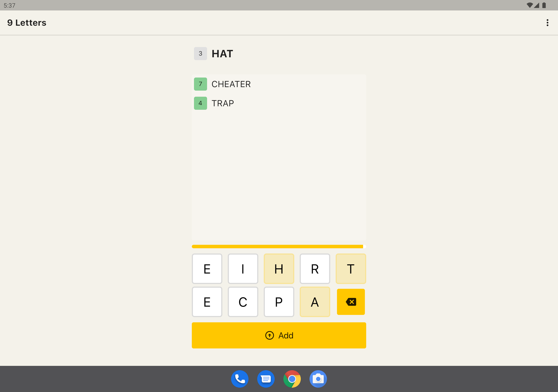Screen dimensions: 558x392
Task: Tap the selected H letter tile
Action: (x=279, y=269)
